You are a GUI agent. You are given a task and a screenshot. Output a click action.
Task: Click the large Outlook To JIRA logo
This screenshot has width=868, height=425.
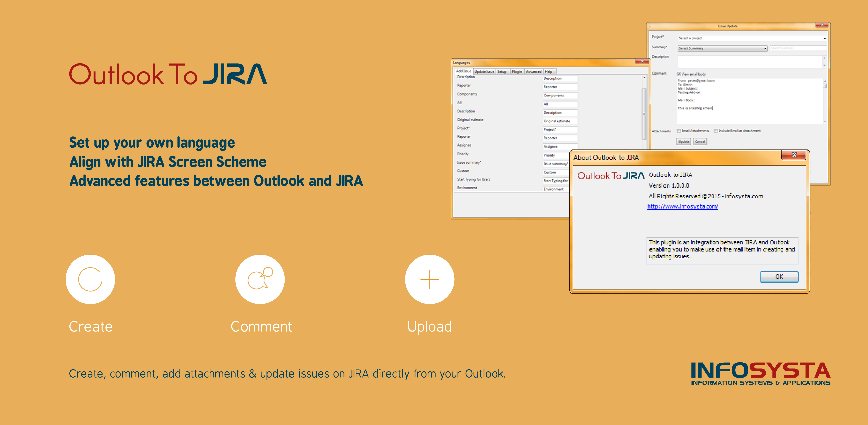coord(168,74)
